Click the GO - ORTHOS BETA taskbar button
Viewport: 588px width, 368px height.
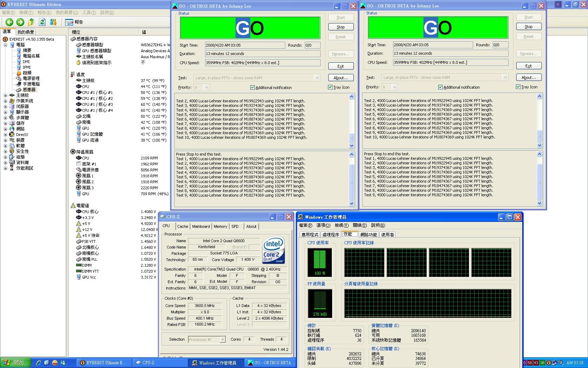click(x=270, y=363)
